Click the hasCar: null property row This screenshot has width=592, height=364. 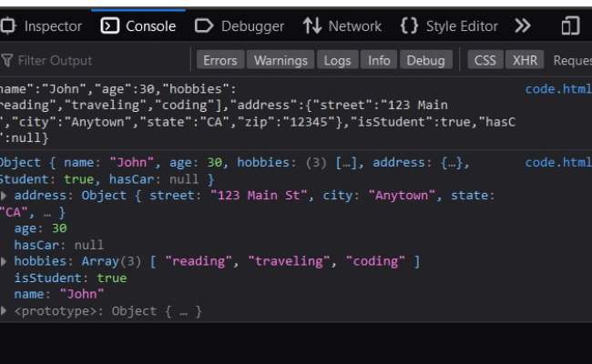(59, 245)
